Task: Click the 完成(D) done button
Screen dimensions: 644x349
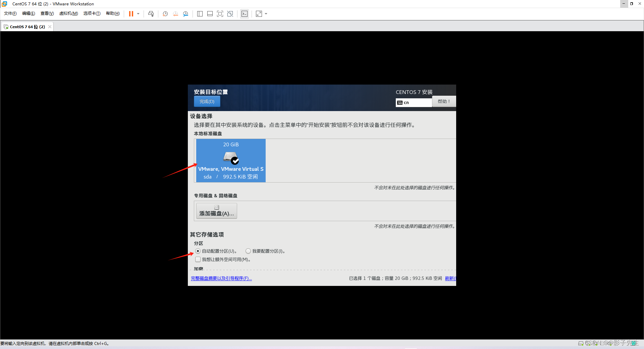Action: (x=207, y=101)
